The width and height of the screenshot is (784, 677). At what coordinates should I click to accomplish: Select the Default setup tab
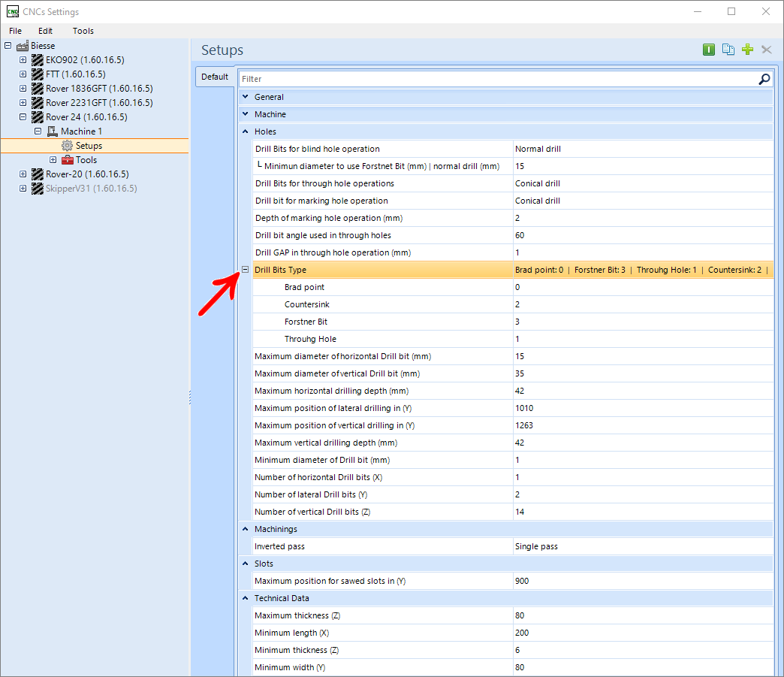pos(215,77)
